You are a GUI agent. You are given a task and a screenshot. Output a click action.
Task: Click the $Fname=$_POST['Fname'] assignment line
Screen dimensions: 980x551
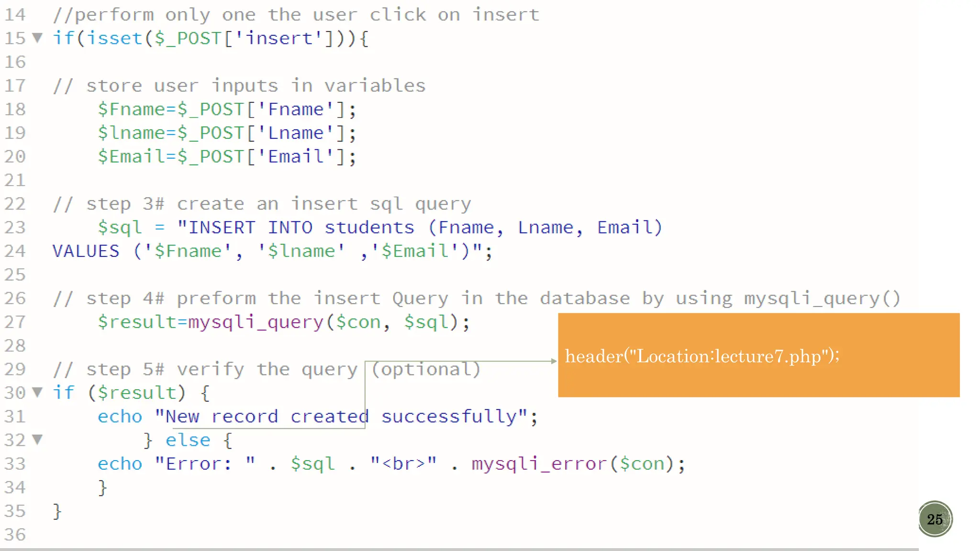pyautogui.click(x=227, y=110)
